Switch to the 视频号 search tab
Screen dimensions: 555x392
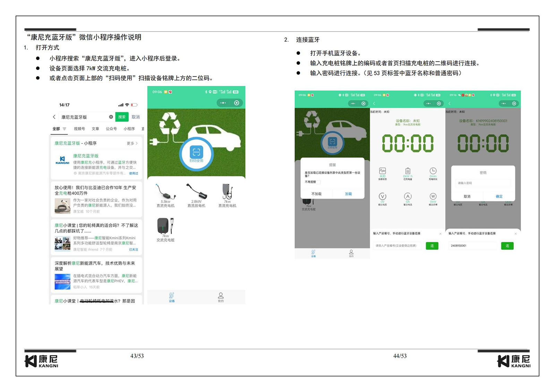79,129
